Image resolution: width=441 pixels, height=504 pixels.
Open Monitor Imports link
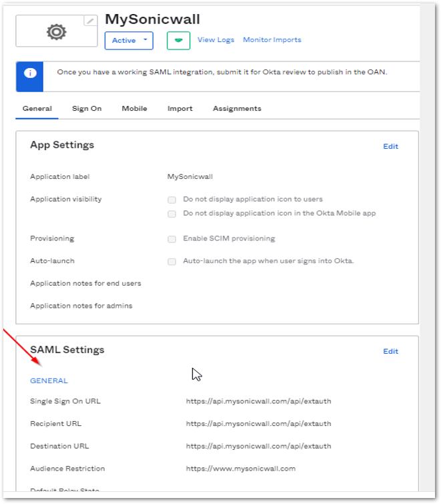click(x=272, y=40)
